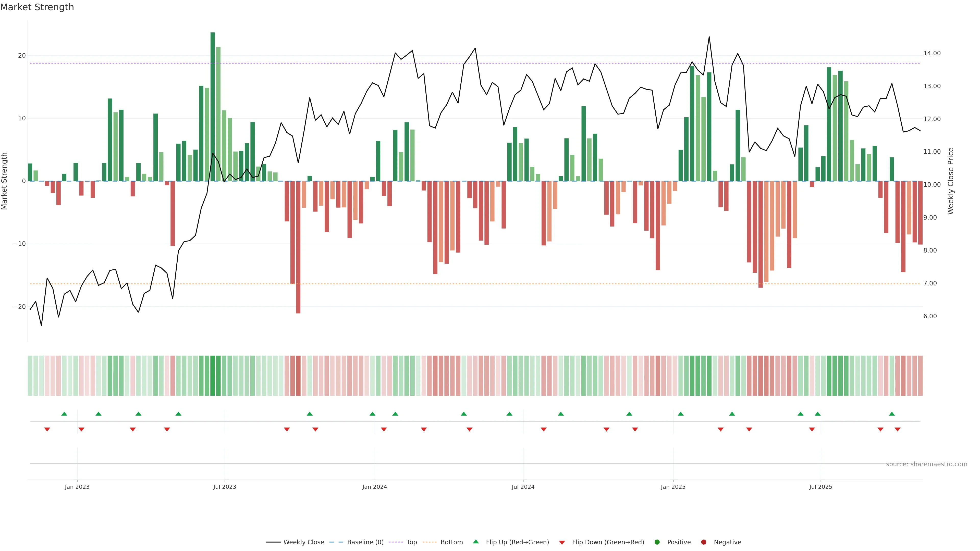Click the green Positive legend dot

pyautogui.click(x=657, y=542)
